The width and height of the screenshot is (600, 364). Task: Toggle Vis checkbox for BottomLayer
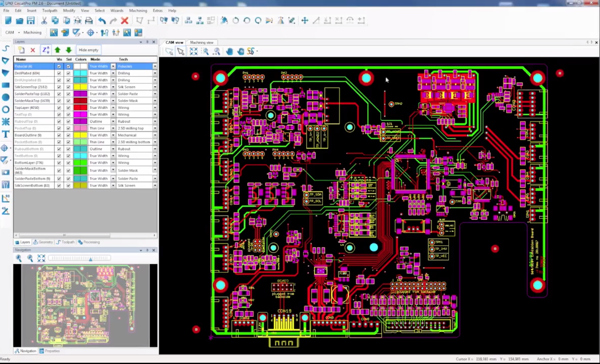59,163
